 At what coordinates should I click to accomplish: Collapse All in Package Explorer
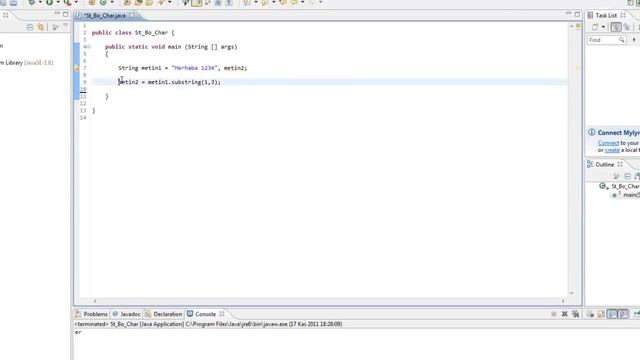click(30, 27)
